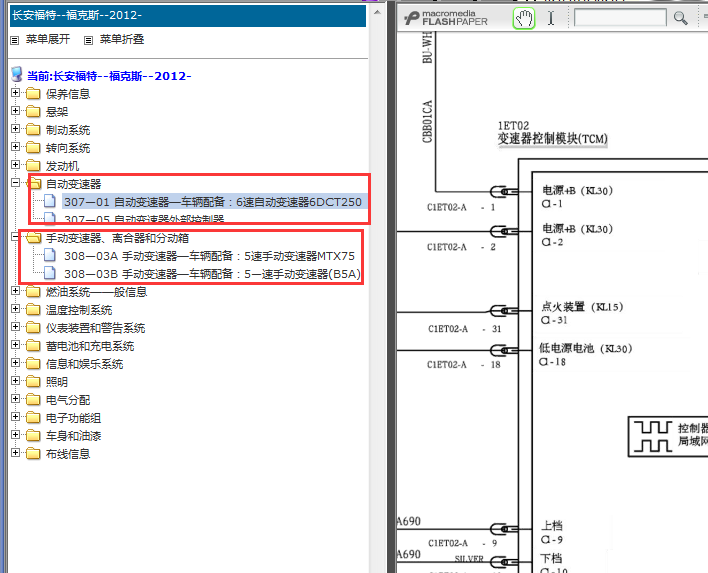
Task: Select the 保养信息 folder label
Action: point(68,93)
